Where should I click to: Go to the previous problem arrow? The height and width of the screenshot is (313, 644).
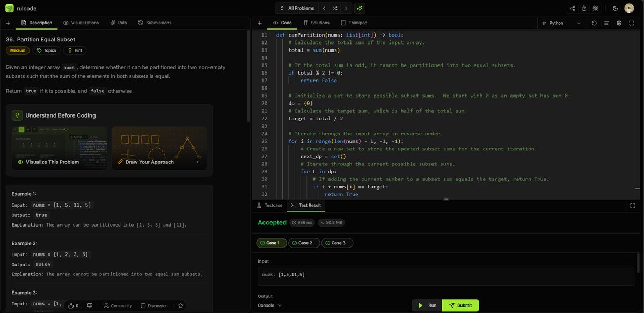tap(324, 8)
